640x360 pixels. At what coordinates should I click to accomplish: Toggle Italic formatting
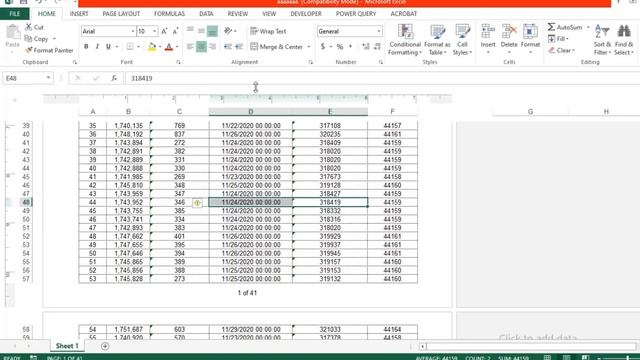pos(97,47)
